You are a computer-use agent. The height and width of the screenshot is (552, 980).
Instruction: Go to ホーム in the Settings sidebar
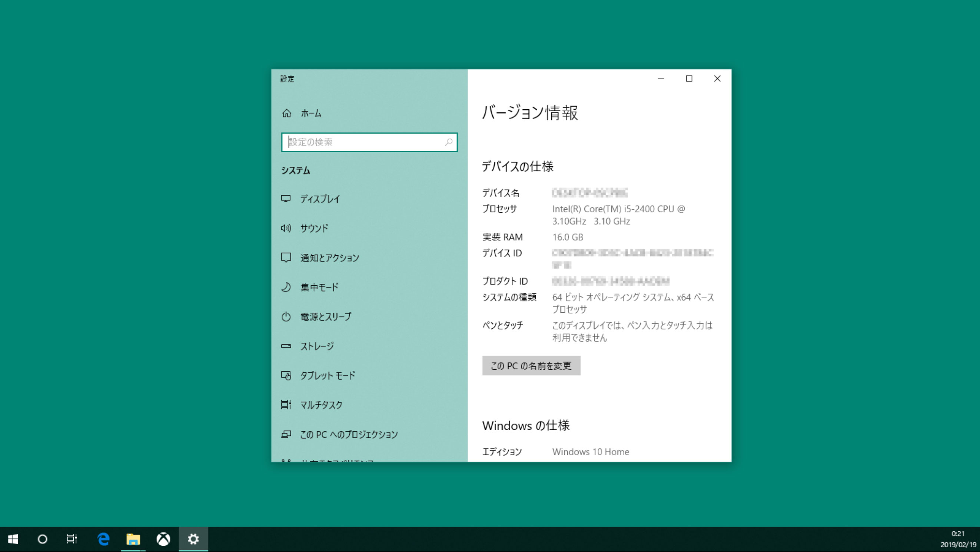[x=311, y=113]
